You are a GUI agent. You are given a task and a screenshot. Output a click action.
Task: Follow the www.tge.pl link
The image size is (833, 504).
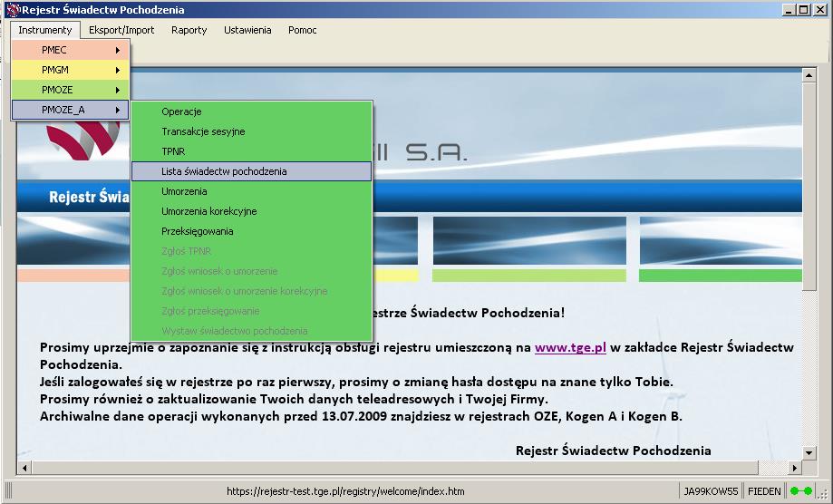[570, 348]
